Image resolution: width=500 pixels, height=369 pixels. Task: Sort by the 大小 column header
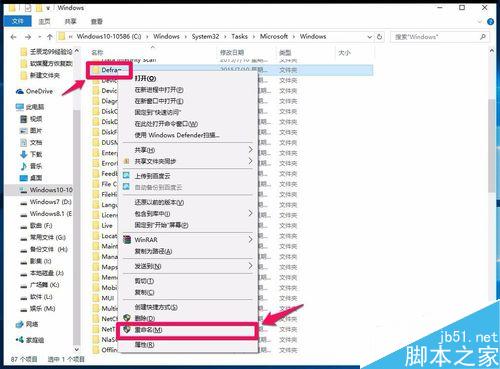pos(344,53)
